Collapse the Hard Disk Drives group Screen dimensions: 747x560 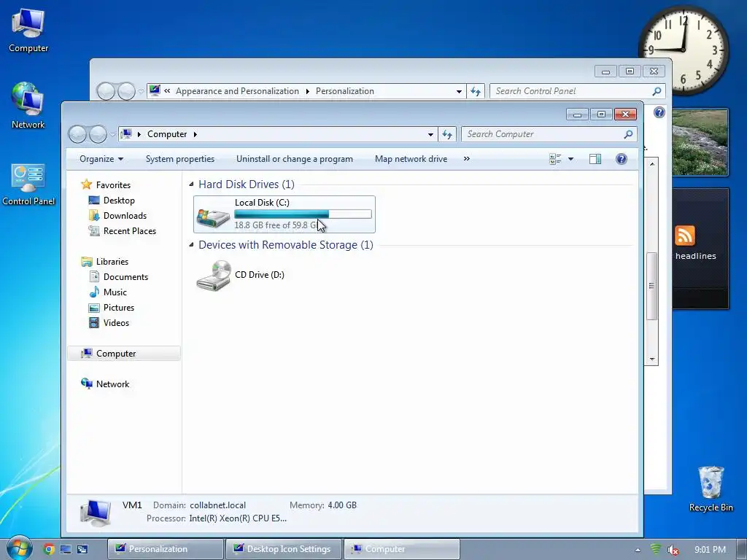point(191,184)
